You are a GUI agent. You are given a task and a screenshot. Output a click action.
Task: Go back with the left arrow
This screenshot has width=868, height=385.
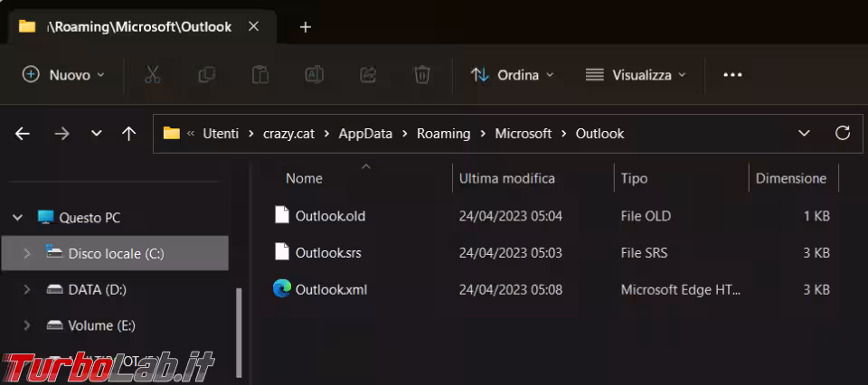click(x=22, y=134)
